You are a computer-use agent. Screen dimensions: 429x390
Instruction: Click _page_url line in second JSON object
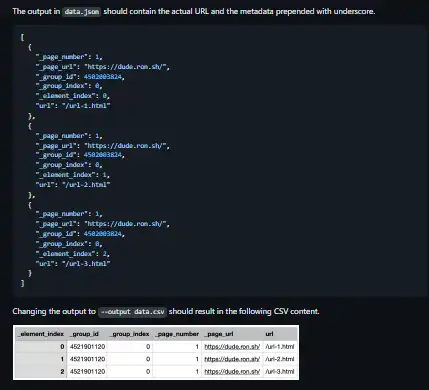click(x=103, y=146)
